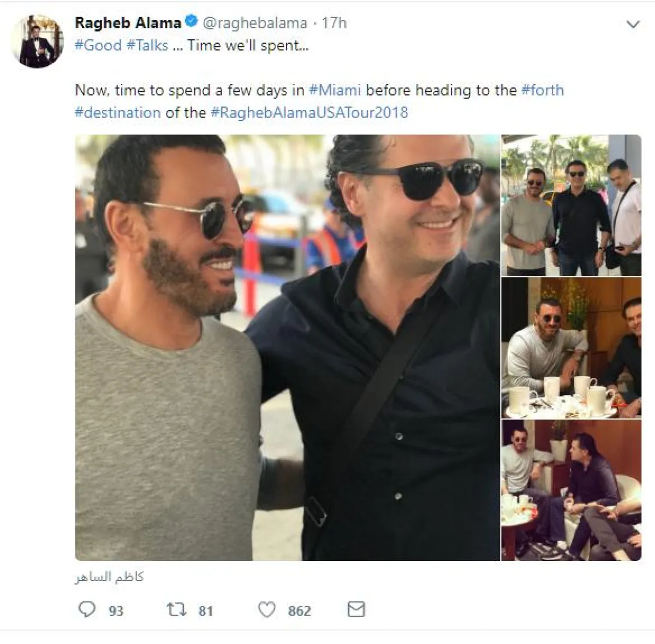Open the #Good hashtag link

(x=98, y=45)
